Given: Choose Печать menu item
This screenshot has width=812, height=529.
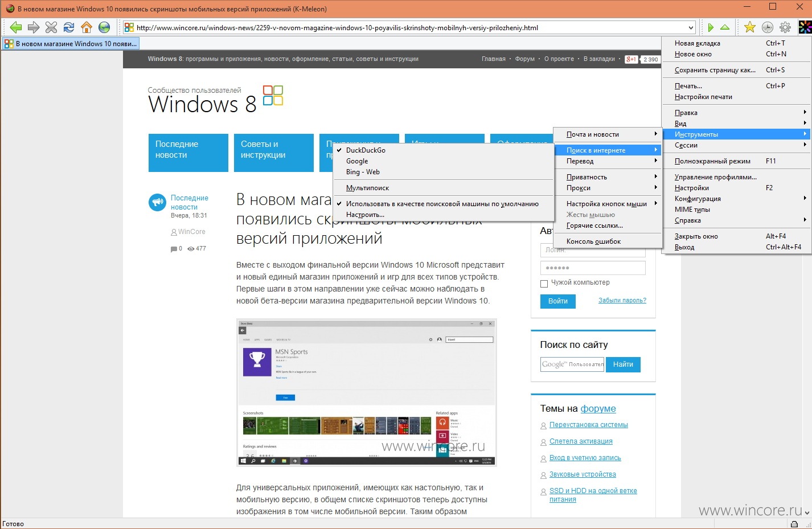Looking at the screenshot, I should [737, 86].
